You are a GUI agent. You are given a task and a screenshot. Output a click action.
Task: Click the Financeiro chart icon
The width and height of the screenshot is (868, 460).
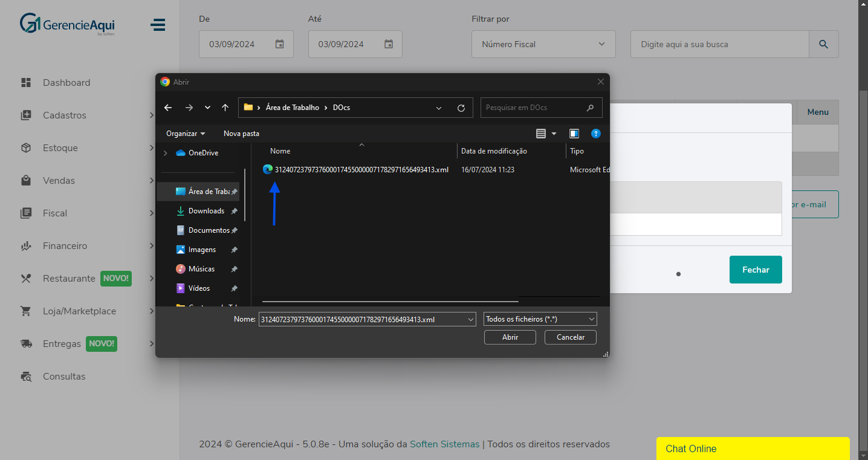coord(25,245)
